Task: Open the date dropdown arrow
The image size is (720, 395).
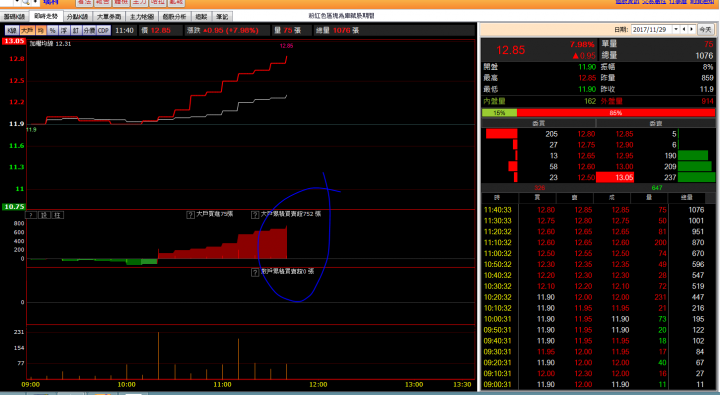Action: [x=676, y=29]
